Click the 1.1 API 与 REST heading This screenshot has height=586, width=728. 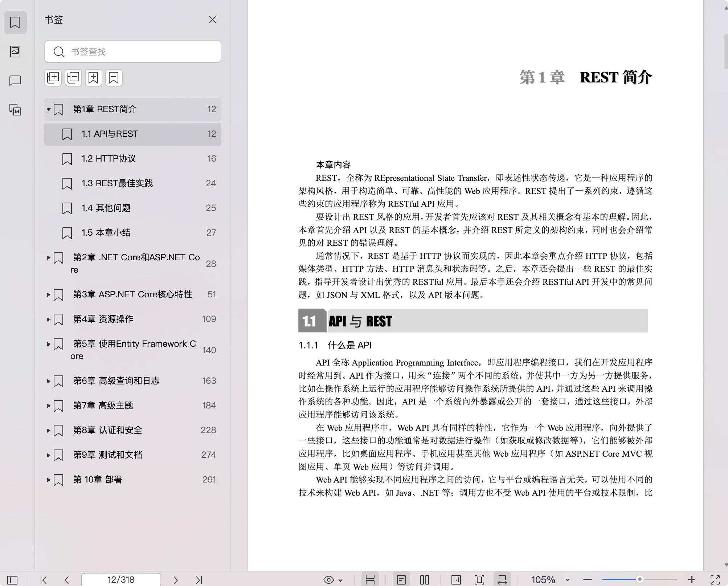click(473, 321)
